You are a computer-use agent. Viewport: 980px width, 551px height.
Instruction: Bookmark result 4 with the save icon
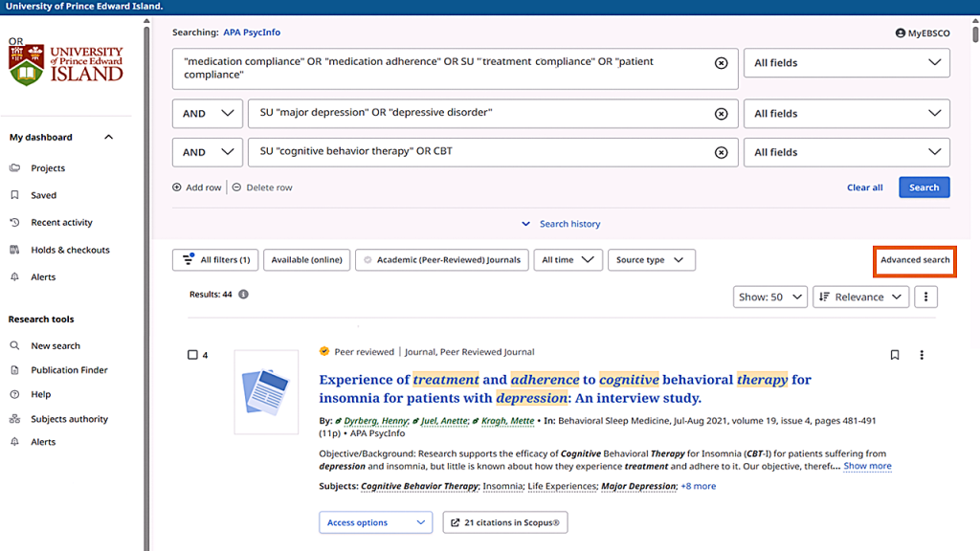(x=895, y=355)
